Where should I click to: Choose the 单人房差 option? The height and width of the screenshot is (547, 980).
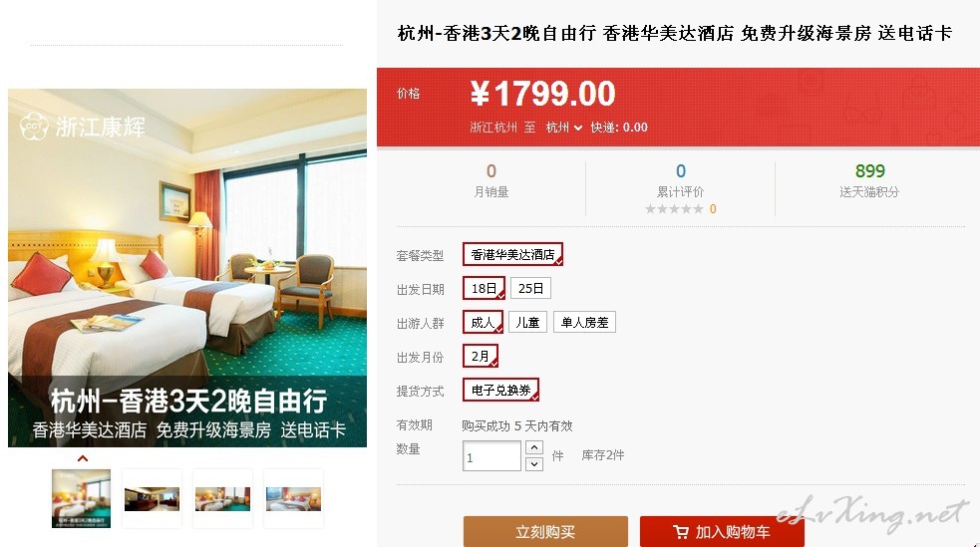(584, 322)
